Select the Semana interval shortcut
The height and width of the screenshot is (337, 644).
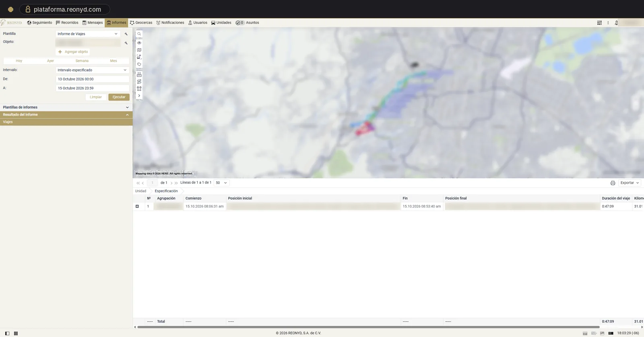(82, 61)
